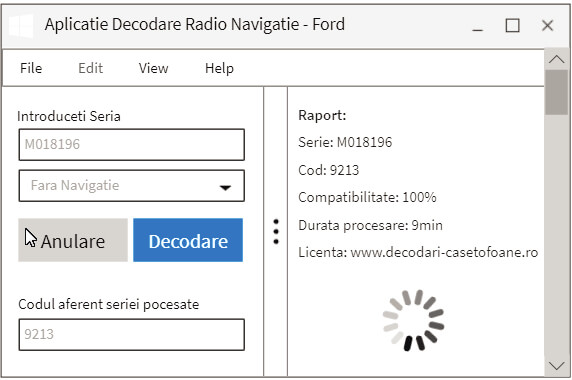This screenshot has width=572, height=380.
Task: Click the Windows logo icon in title bar
Action: (x=21, y=26)
